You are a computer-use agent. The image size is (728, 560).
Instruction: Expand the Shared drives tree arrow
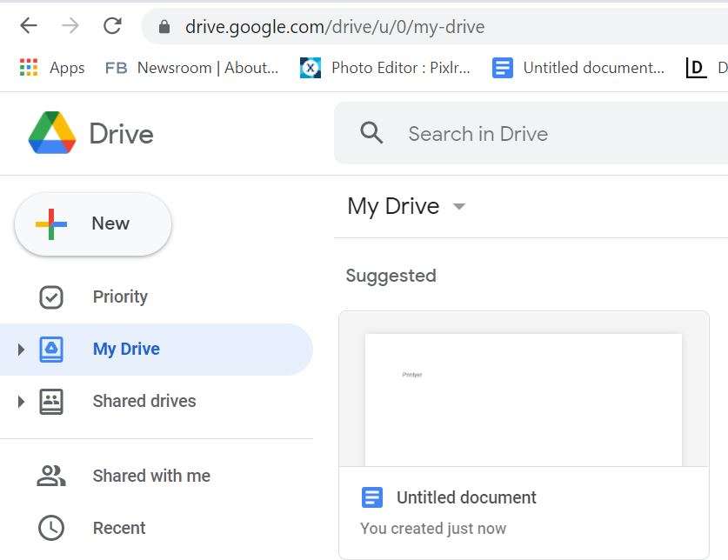coord(21,402)
